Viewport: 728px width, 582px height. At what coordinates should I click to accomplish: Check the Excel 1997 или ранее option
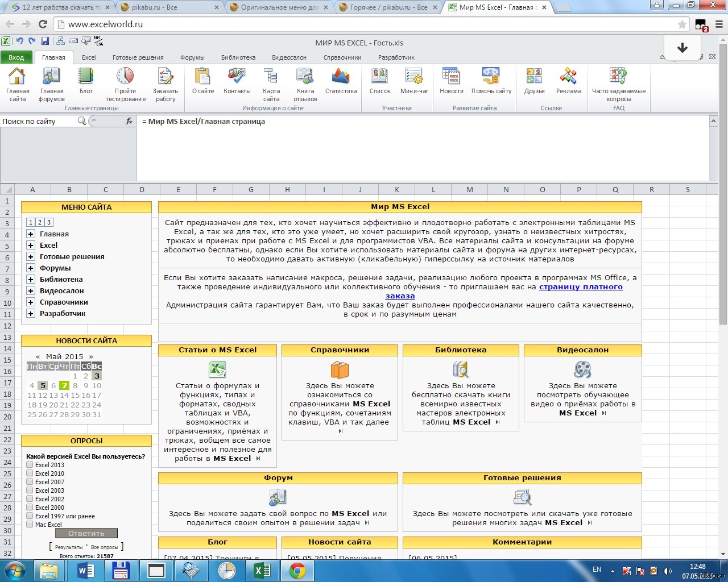pyautogui.click(x=30, y=516)
